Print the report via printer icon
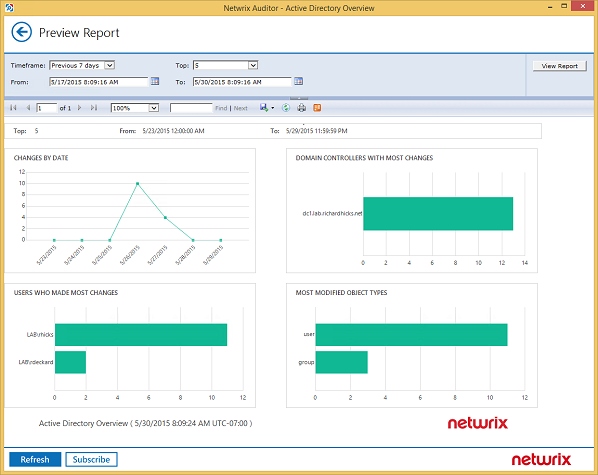Screen dimensions: 598x475 click(301, 108)
